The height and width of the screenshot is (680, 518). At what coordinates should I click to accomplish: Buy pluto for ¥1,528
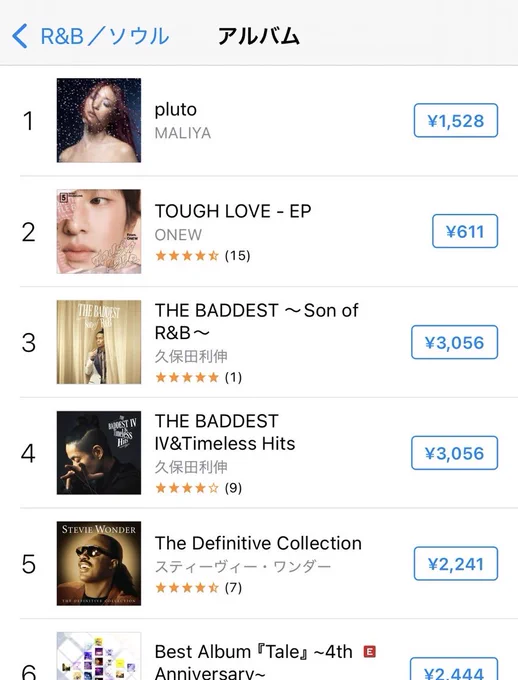point(456,121)
